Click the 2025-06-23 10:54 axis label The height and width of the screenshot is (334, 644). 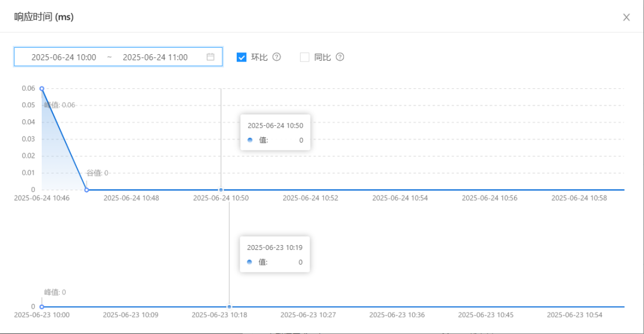point(575,315)
